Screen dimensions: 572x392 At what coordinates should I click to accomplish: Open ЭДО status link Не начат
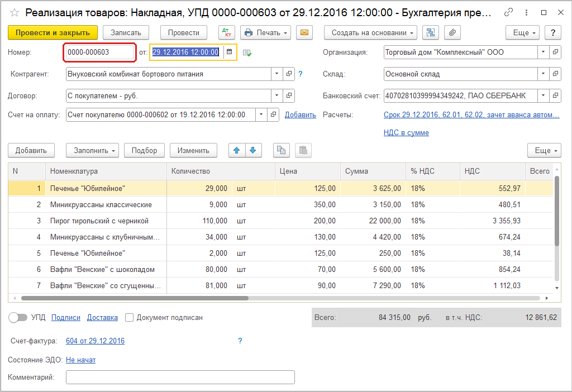pyautogui.click(x=80, y=360)
